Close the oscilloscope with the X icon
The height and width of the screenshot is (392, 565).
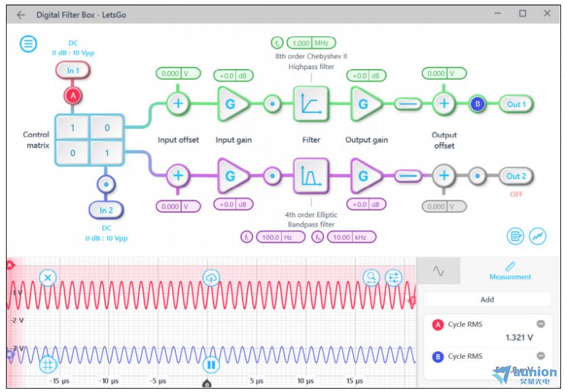(x=47, y=278)
